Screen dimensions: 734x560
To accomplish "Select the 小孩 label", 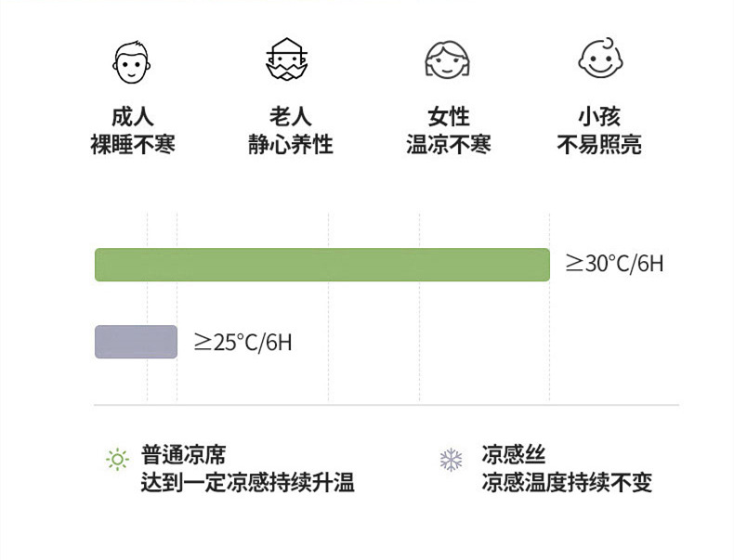I will pos(598,117).
